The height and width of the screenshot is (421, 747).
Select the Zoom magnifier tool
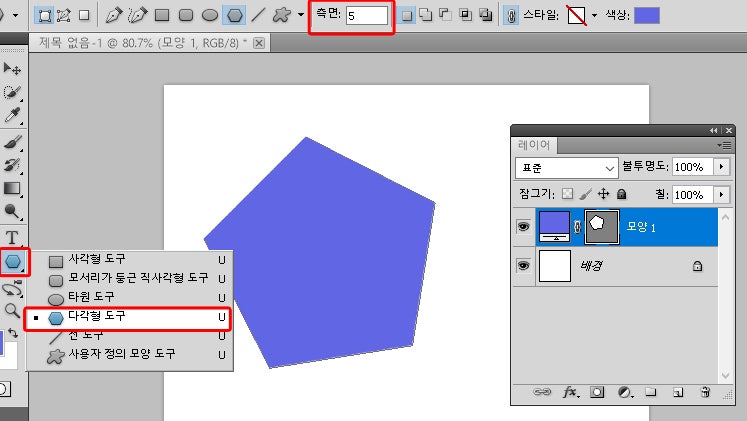(12, 311)
